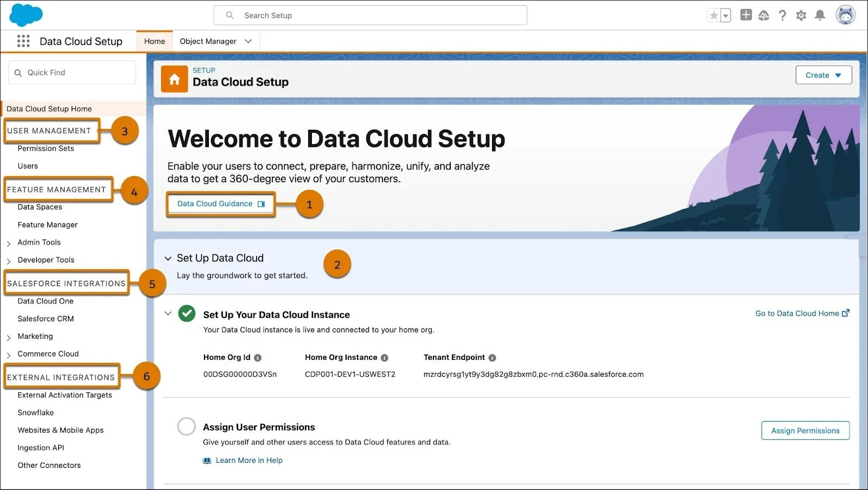Expand the Admin Tools tree item
The height and width of the screenshot is (490, 868).
point(9,243)
